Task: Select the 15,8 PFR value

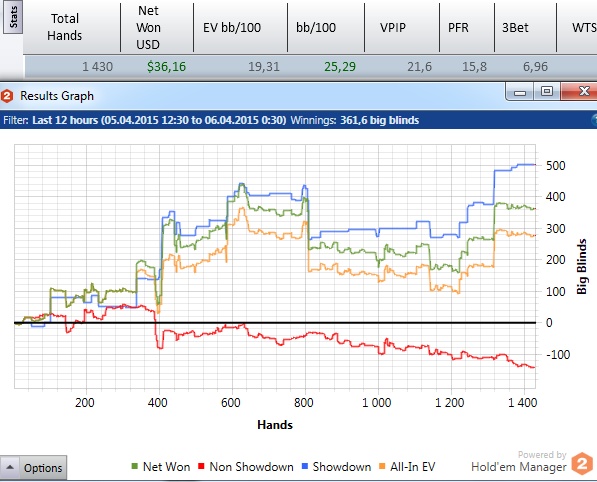Action: (x=474, y=67)
